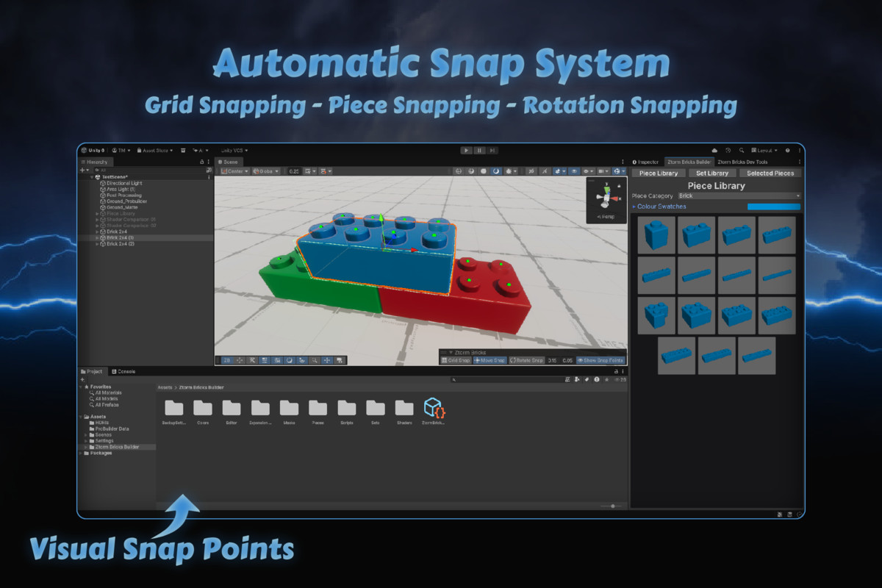
Task: Switch to Ztorm Bricks Builder tab
Action: pos(689,162)
